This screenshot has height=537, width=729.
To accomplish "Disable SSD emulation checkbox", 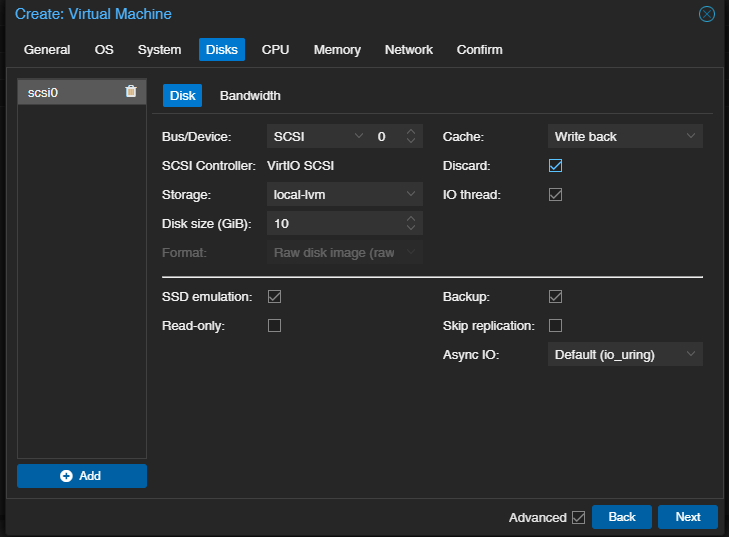I will (274, 297).
